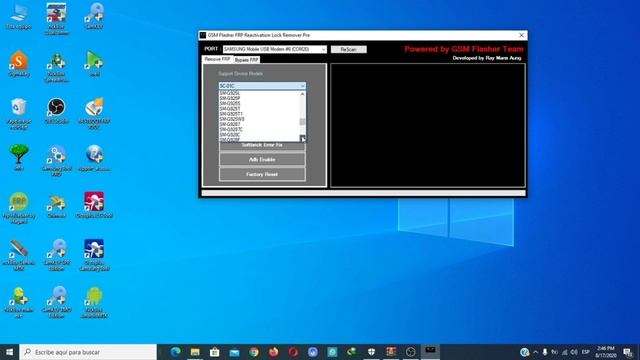
Task: Open the red Octoplus FRP Tool shortcut
Action: [x=94, y=205]
